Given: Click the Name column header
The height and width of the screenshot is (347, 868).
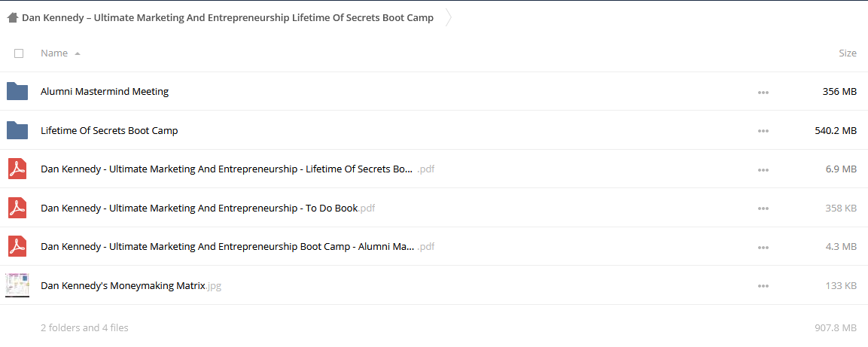Looking at the screenshot, I should [x=54, y=53].
